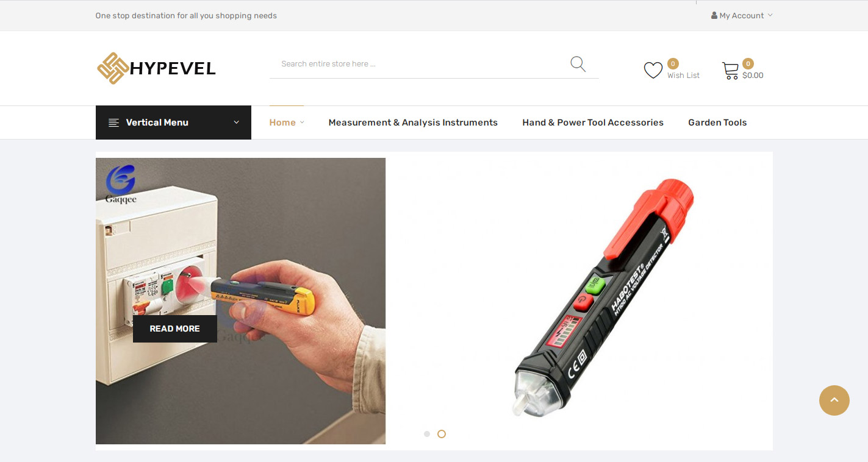Viewport: 868px width, 462px height.
Task: Select the first slider pagination dot
Action: click(x=427, y=434)
